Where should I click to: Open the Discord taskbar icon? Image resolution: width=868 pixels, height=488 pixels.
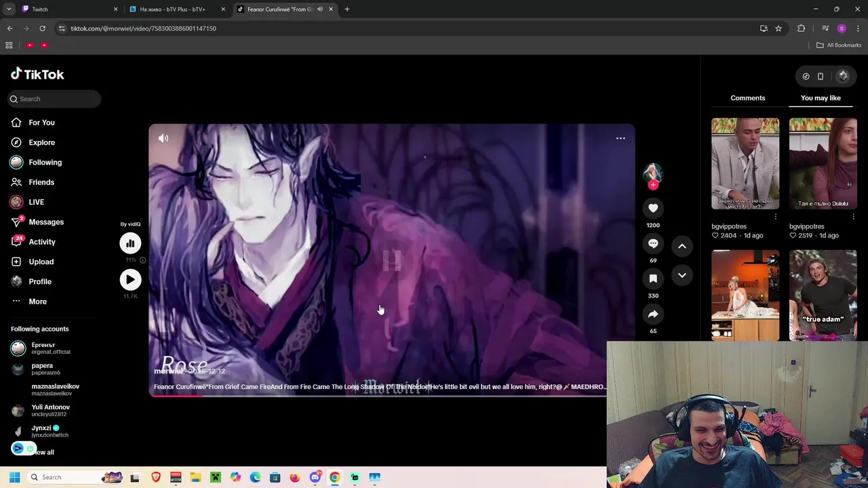315,477
